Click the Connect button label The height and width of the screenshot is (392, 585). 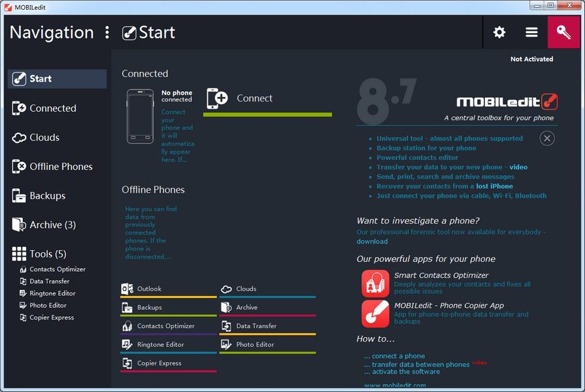pos(254,99)
